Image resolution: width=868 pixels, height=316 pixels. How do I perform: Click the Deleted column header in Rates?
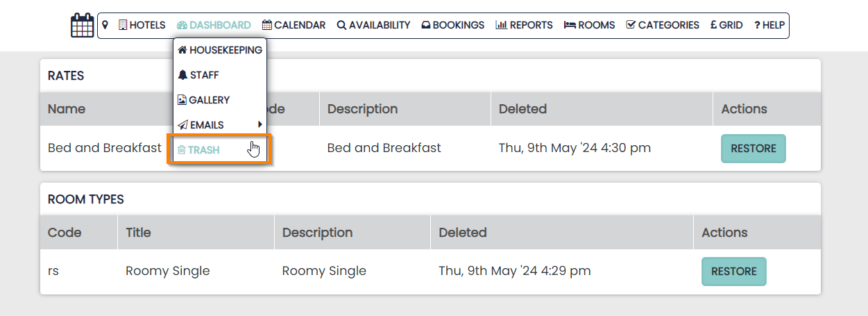click(x=522, y=109)
